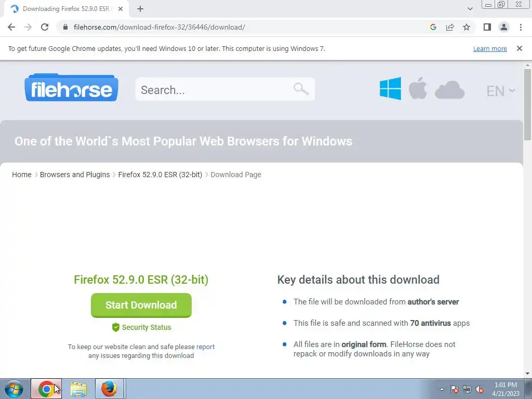Click the Google icon in address bar
This screenshot has width=532, height=399.
pos(433,27)
